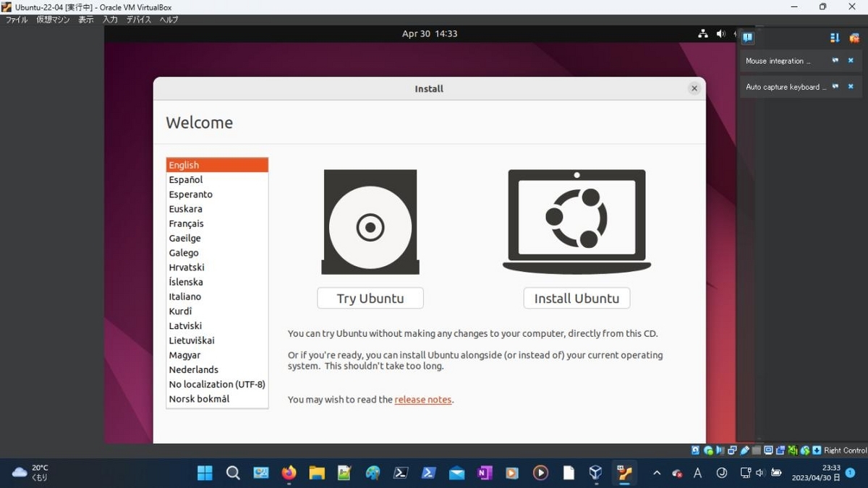This screenshot has width=868, height=488.
Task: Open Windows Search from the taskbar
Action: click(x=233, y=473)
